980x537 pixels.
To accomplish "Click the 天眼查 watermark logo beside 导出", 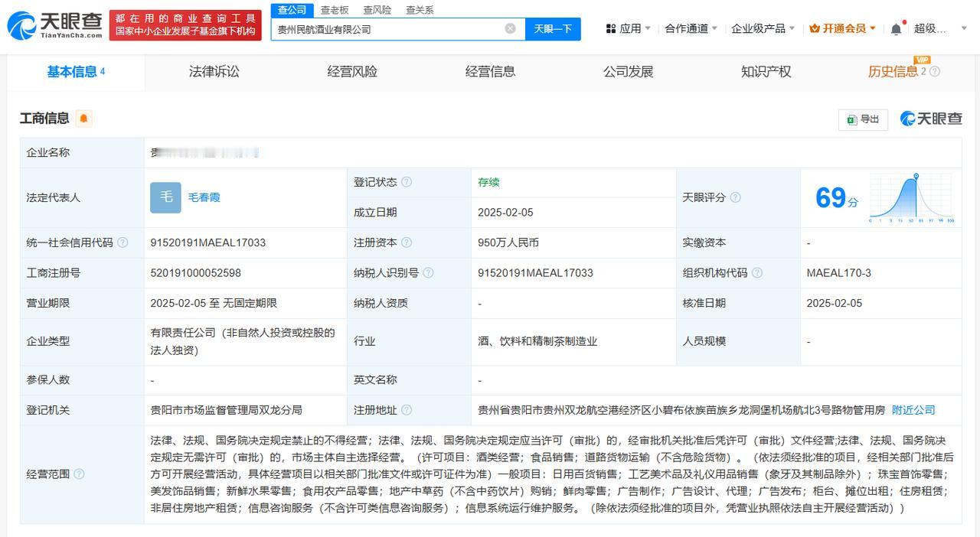I will tap(931, 119).
